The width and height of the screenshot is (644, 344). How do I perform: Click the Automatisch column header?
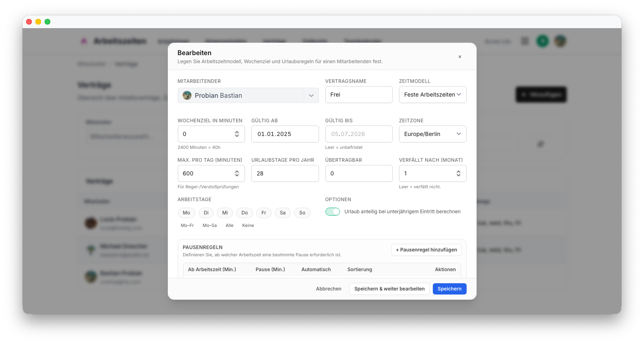(316, 270)
